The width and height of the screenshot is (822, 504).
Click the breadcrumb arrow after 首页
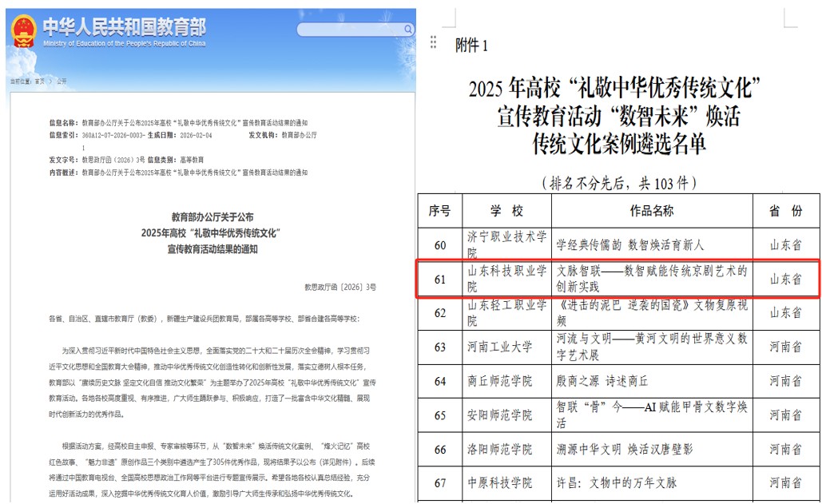click(x=50, y=81)
